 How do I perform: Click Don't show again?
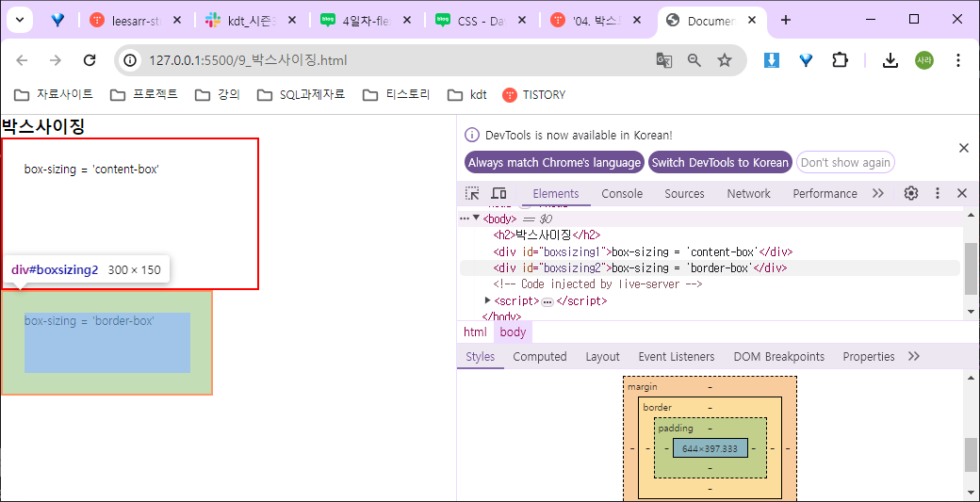click(x=845, y=162)
